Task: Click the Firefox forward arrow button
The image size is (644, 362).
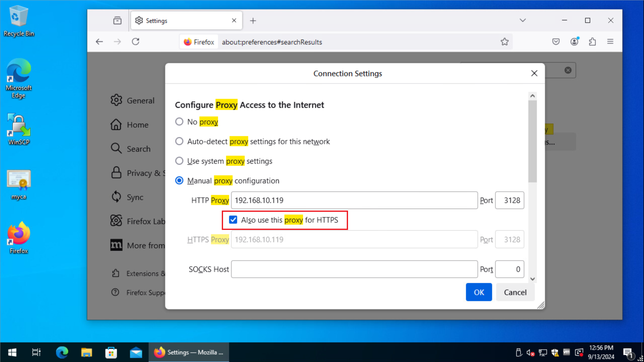Action: tap(117, 42)
